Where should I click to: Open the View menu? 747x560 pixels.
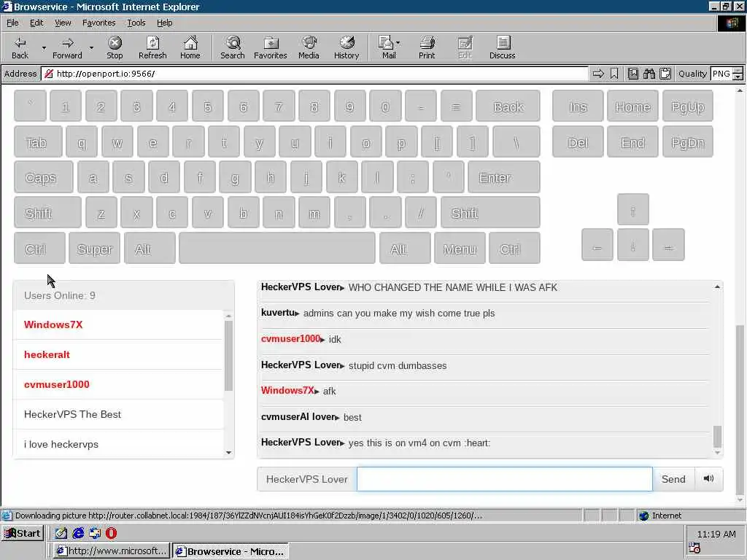point(63,23)
